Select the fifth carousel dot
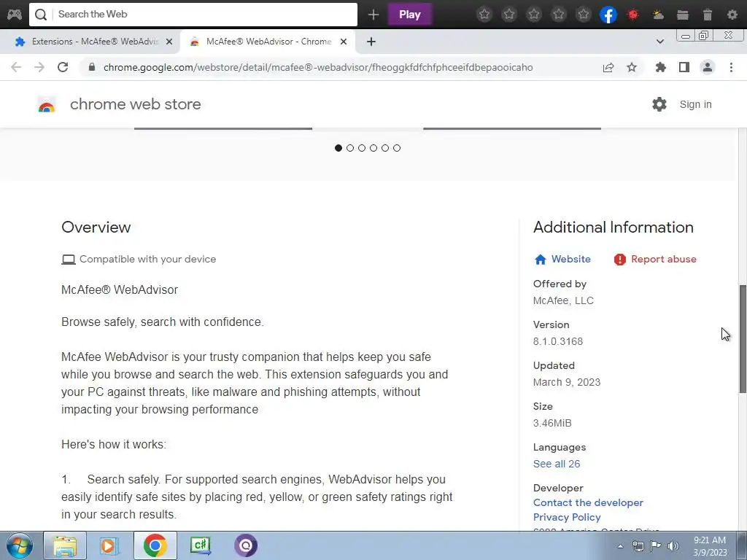 coord(385,148)
